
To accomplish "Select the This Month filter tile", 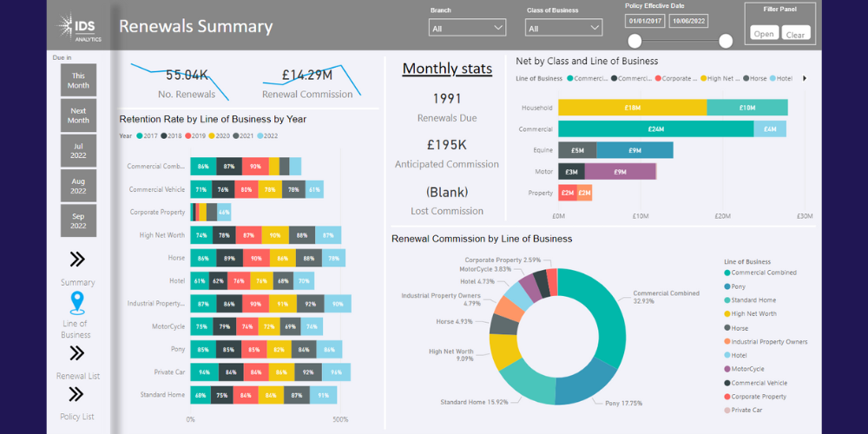I will (x=78, y=81).
